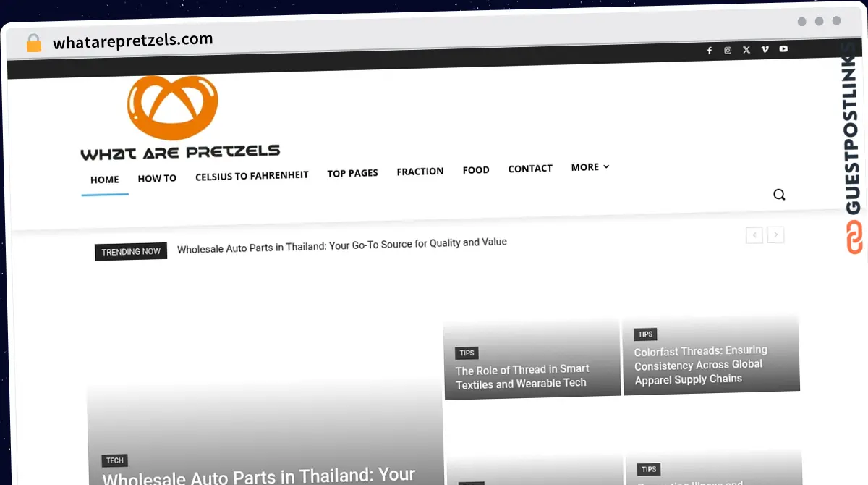Screen dimensions: 868x485
Task: Click the TIPS tag on bottom-right card
Action: coord(649,470)
